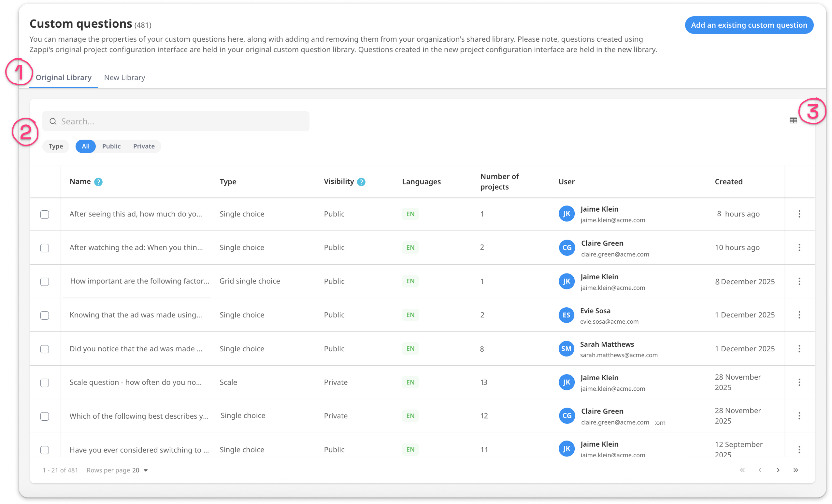This screenshot has width=832, height=504.
Task: Jump to last page double arrow
Action: click(x=796, y=470)
